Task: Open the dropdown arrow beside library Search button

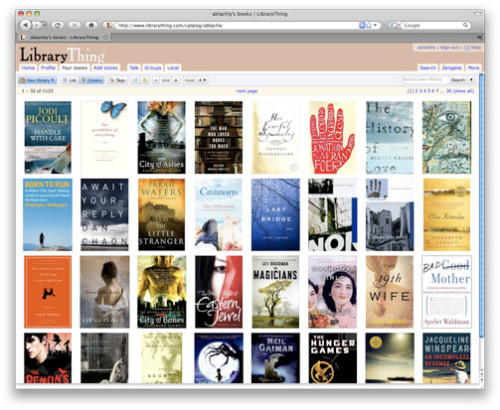Action: coord(471,80)
